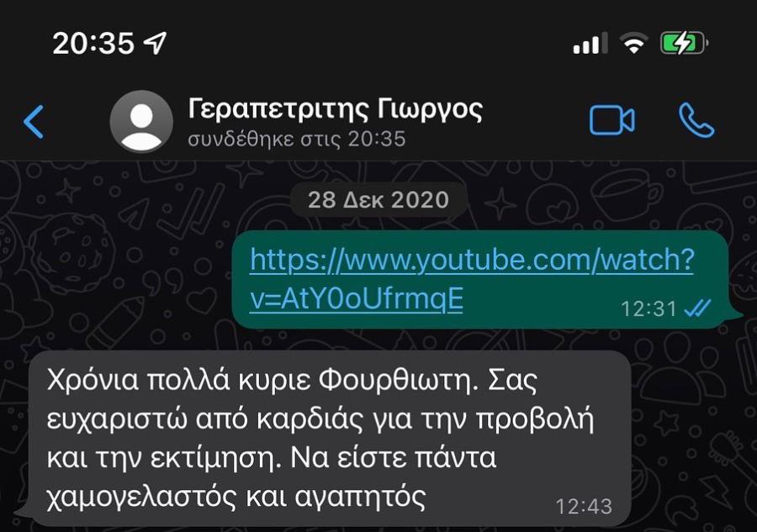
Task: Tap the 12:43 timestamp on received message
Action: tap(584, 507)
